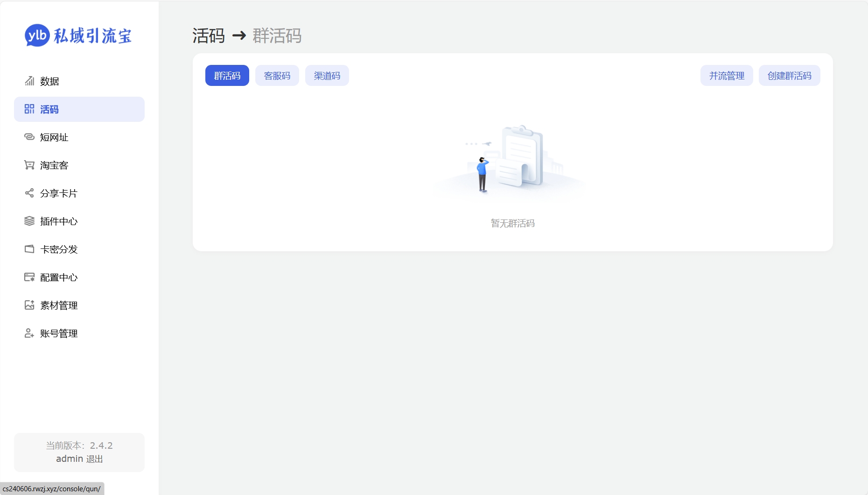Viewport: 868px width, 495px height.
Task: Click the card icon beside 卡密分发
Action: coord(29,249)
